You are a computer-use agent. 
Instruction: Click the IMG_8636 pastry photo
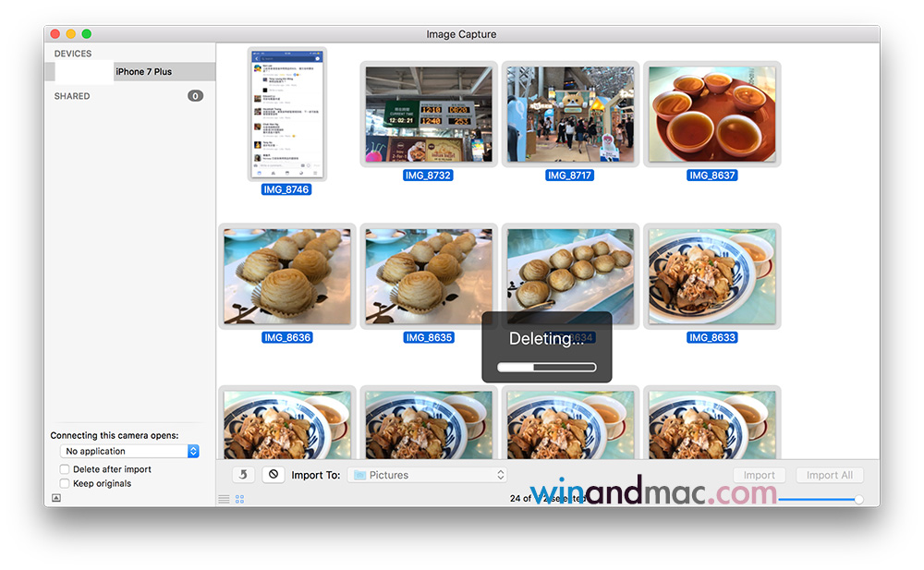pos(287,275)
